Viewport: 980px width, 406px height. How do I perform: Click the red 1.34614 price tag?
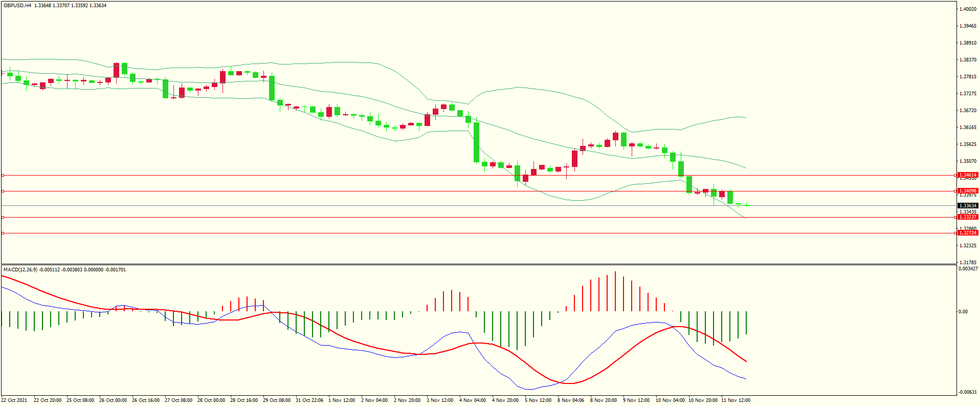pos(967,175)
